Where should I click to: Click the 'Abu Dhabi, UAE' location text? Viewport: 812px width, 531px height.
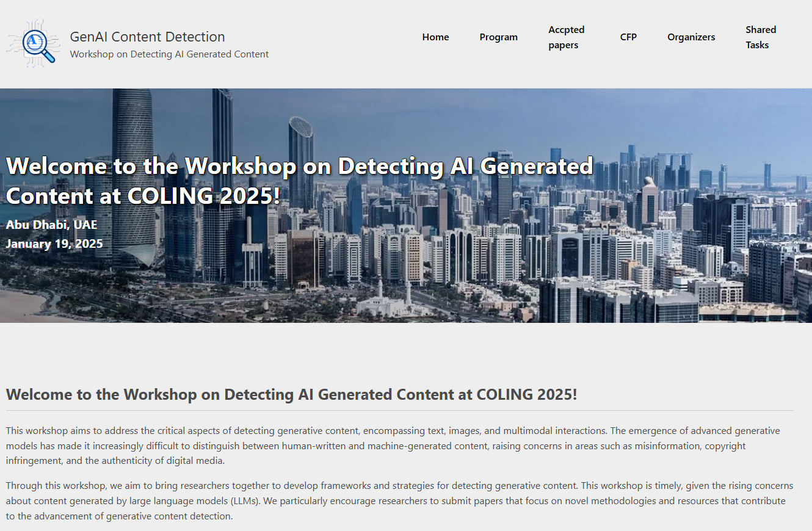click(x=51, y=225)
